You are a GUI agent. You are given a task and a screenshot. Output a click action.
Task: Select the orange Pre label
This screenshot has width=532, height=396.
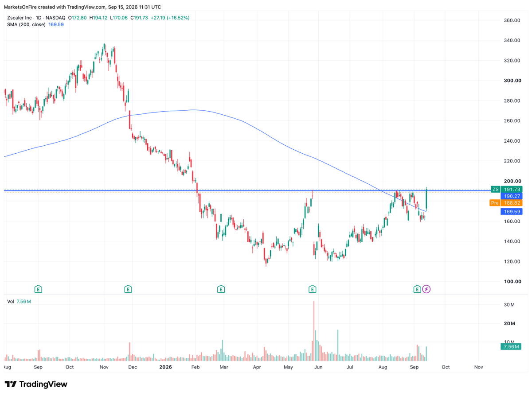(x=496, y=203)
